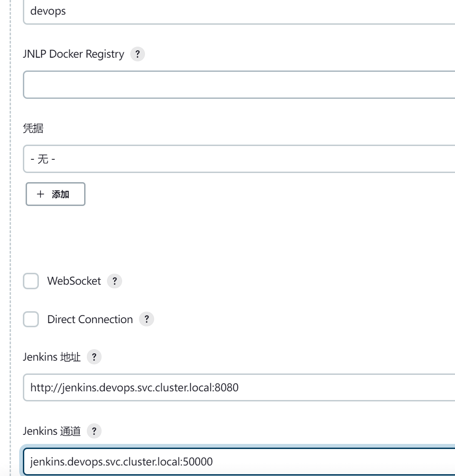Enable the WebSocket checkbox
This screenshot has height=476, width=455.
31,281
